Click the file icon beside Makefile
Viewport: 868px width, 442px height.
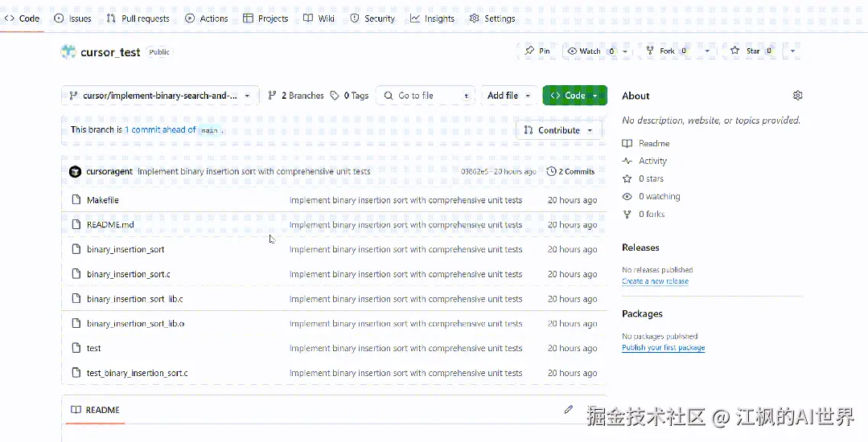(x=76, y=199)
